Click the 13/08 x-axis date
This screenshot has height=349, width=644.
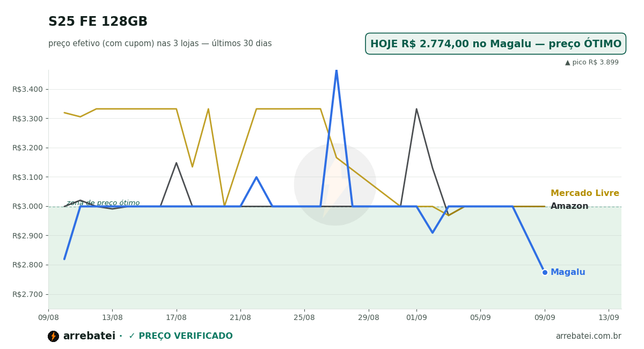point(112,317)
